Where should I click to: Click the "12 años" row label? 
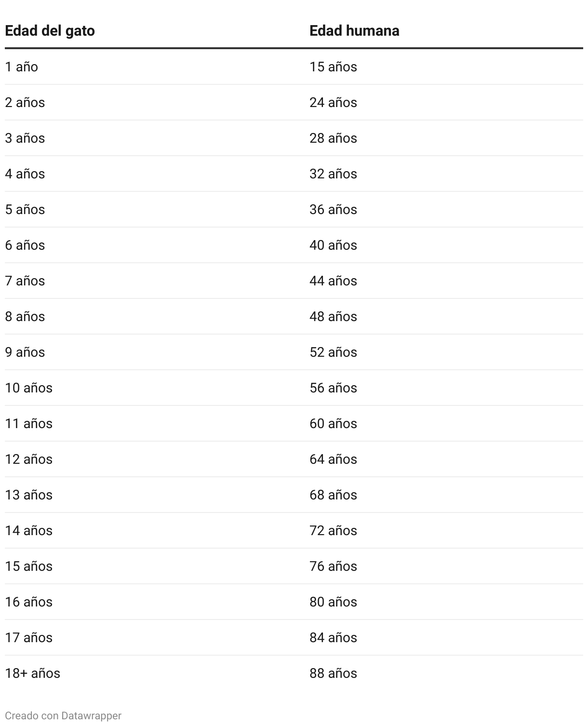[29, 459]
